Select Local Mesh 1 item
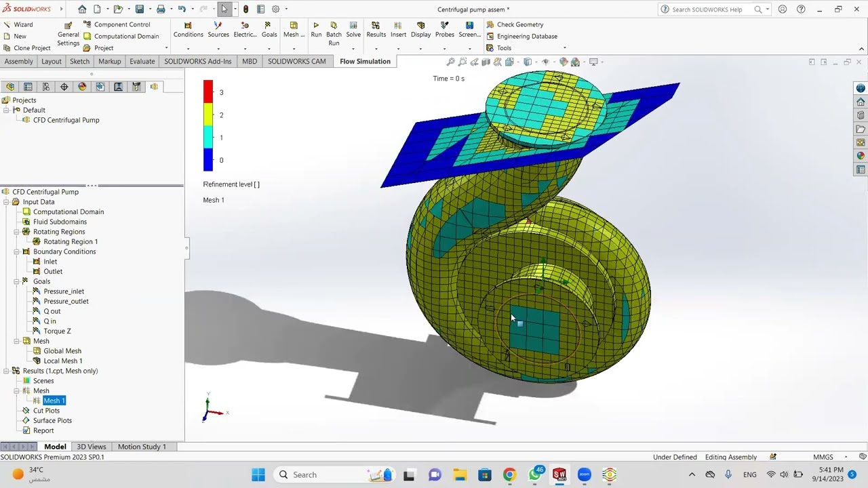This screenshot has height=488, width=868. point(63,361)
